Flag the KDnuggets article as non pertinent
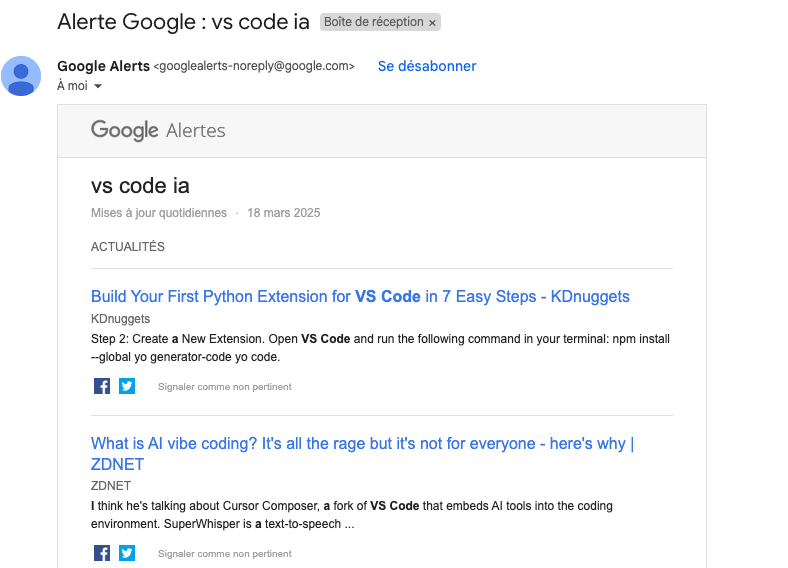Viewport: 788px width, 568px height. [224, 386]
